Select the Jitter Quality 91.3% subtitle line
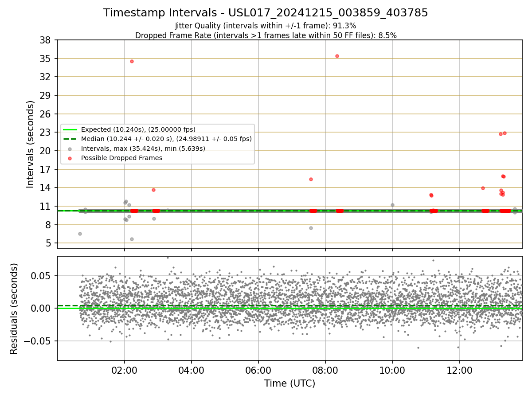Viewport: 532px width, 399px height. point(266,26)
